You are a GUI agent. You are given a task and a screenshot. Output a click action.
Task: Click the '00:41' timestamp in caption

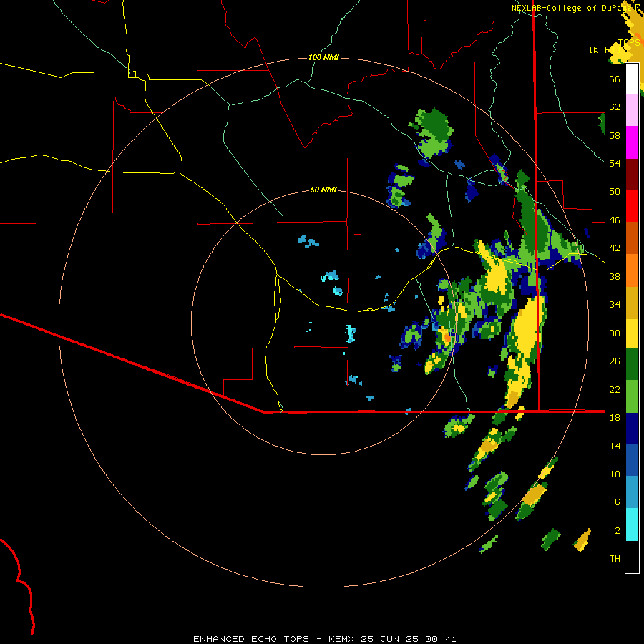click(x=441, y=639)
